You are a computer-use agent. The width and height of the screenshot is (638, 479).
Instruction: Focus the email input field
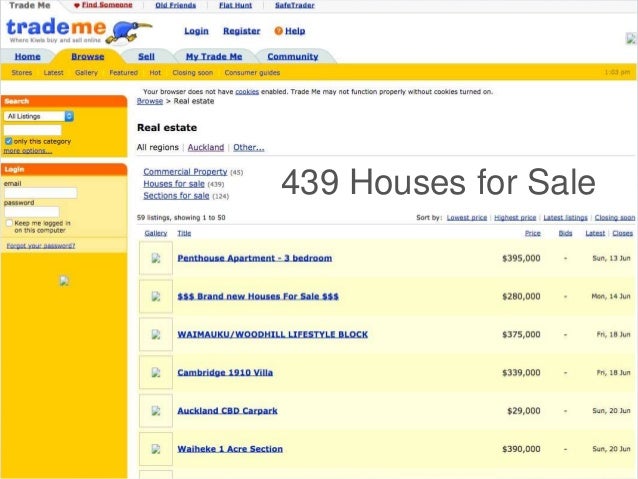pos(40,193)
